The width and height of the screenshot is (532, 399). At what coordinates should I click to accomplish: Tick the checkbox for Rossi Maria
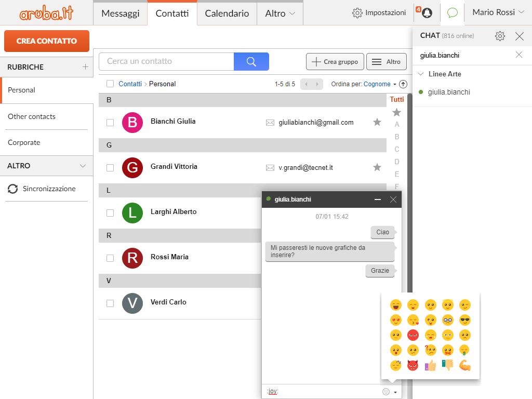(110, 258)
